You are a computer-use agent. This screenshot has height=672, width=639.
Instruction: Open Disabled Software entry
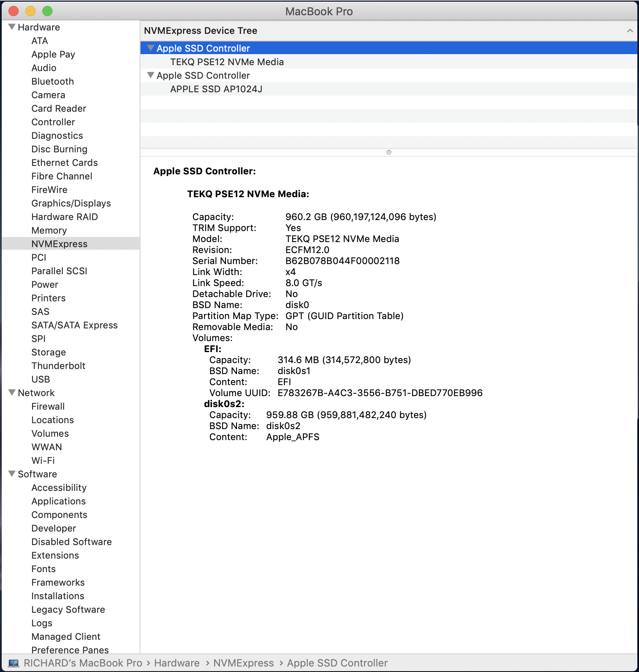click(x=72, y=542)
